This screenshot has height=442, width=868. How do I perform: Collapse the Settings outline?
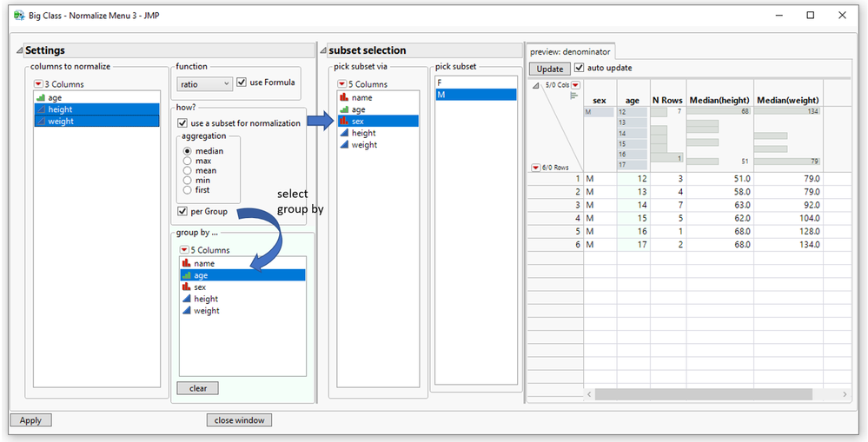[19, 50]
